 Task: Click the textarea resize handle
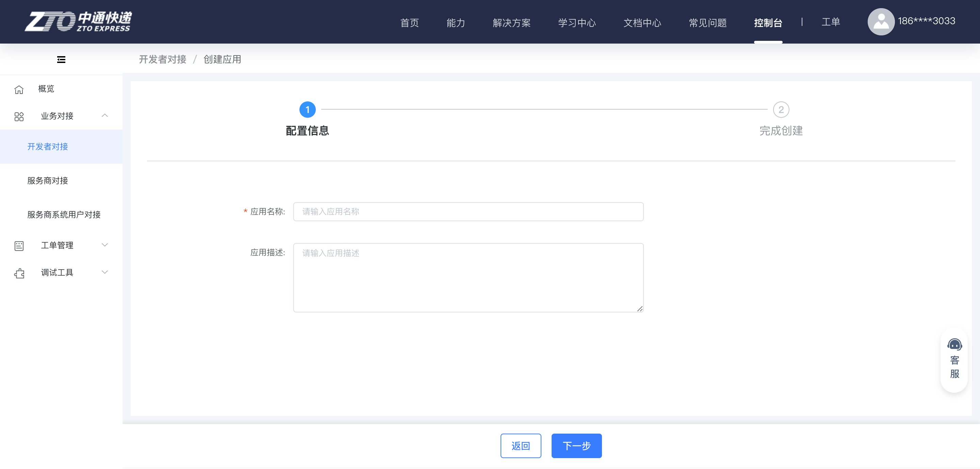(640, 309)
